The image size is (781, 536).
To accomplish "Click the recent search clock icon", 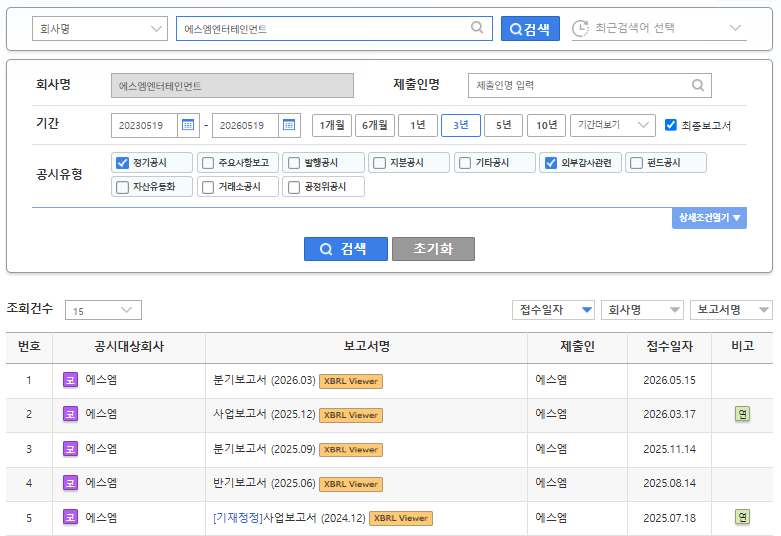I will pyautogui.click(x=580, y=28).
